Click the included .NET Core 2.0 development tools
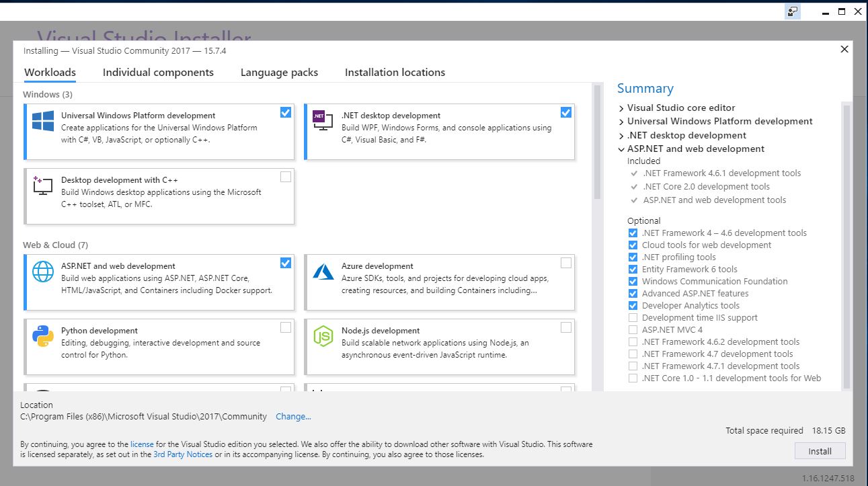 pos(706,187)
